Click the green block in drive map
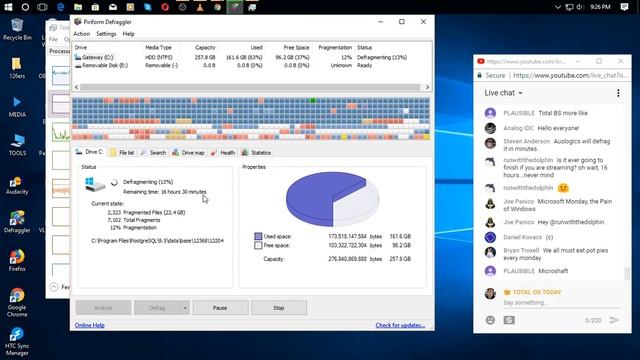Viewport: 640px width, 360px height. point(313,100)
